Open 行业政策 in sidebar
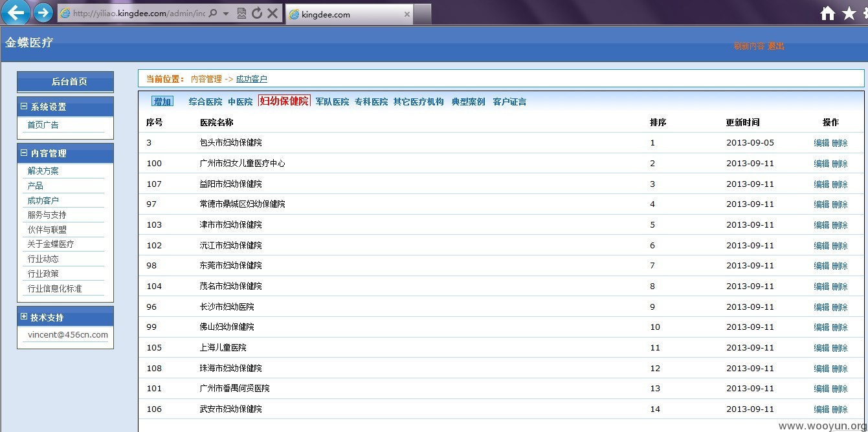 (43, 274)
